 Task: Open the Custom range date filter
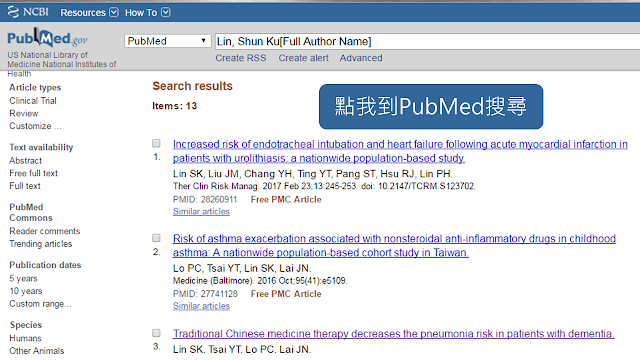40,304
